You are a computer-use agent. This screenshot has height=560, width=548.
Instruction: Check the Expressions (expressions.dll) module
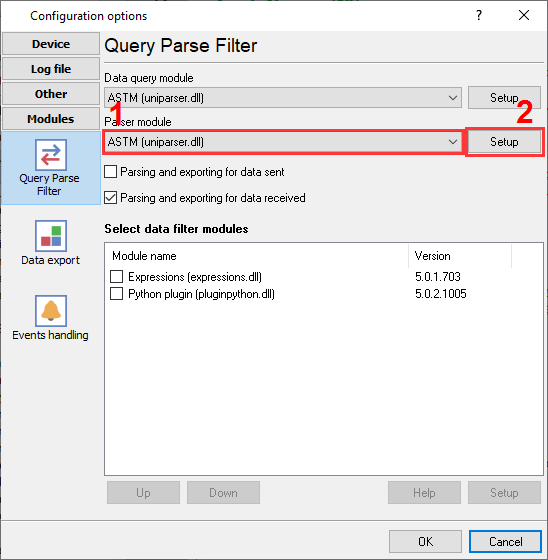click(x=116, y=276)
